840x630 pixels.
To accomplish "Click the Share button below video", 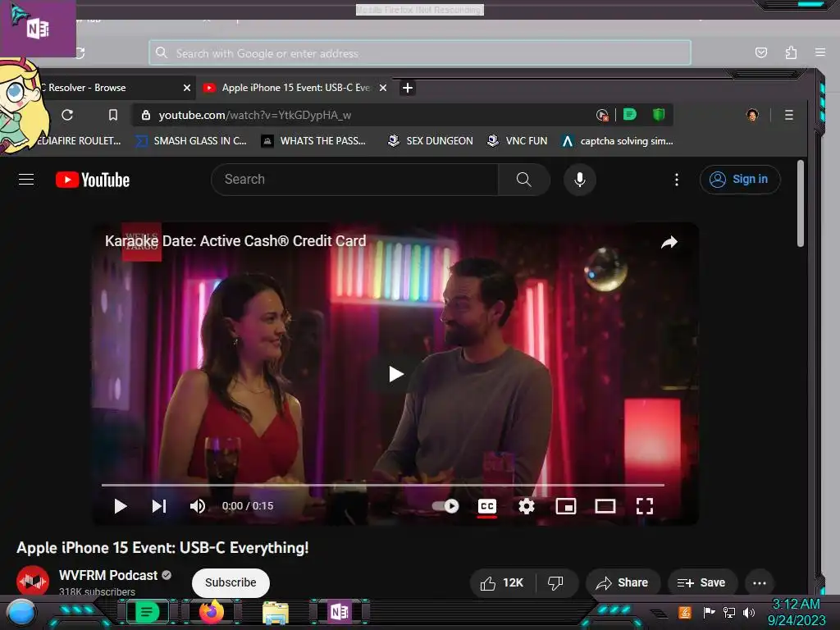I will click(623, 583).
